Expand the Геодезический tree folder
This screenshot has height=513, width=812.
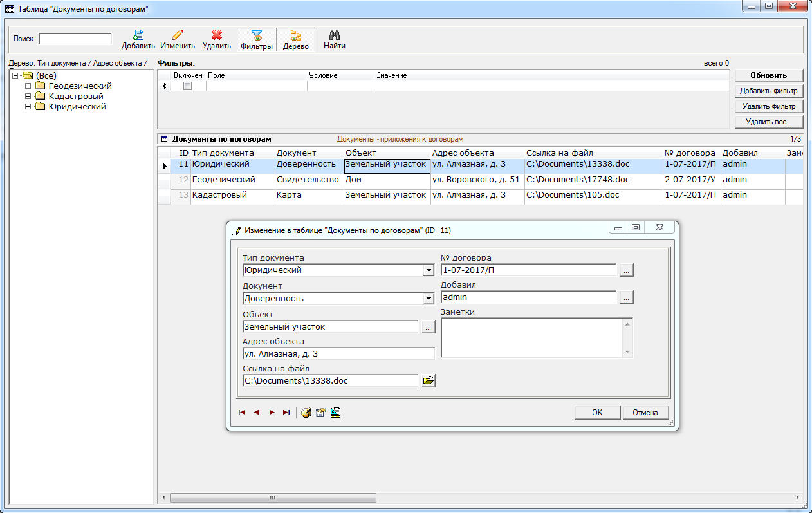coord(28,86)
